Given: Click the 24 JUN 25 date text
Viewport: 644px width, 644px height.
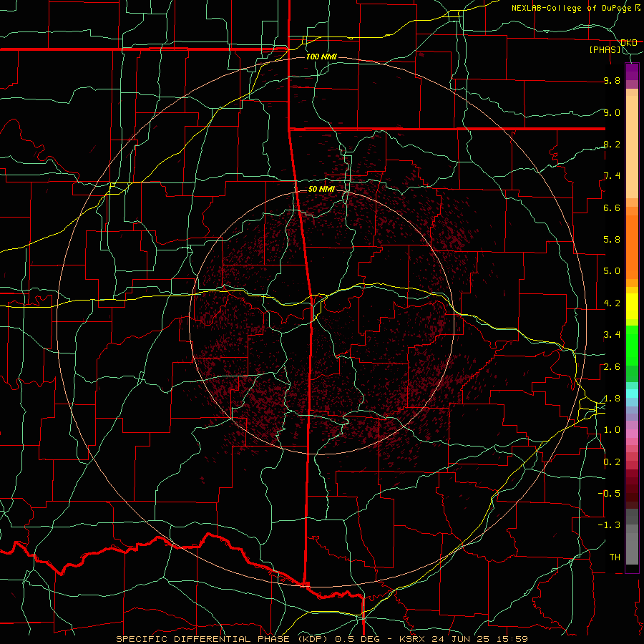Looking at the screenshot, I should [463, 639].
